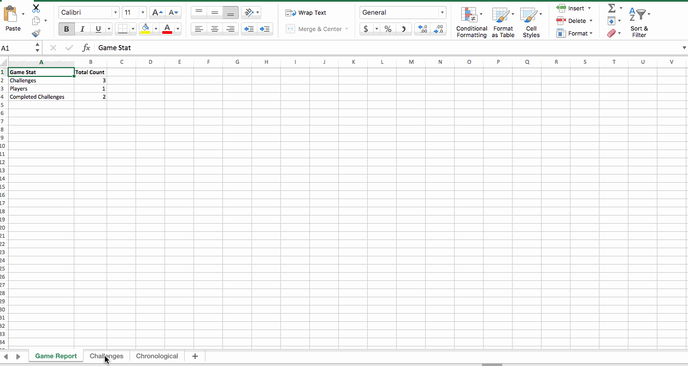
Task: Click the Decrease Indent icon
Action: 249,29
